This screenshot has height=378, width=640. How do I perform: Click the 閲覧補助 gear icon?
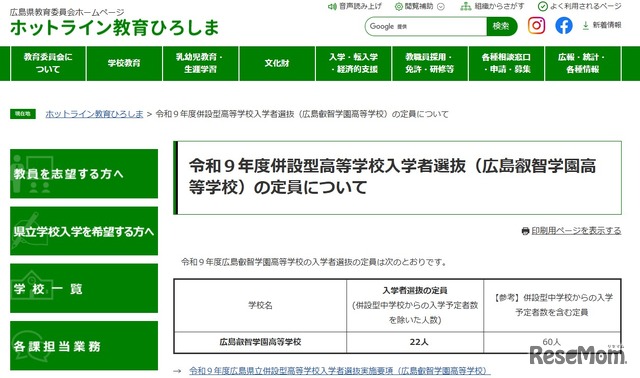398,7
